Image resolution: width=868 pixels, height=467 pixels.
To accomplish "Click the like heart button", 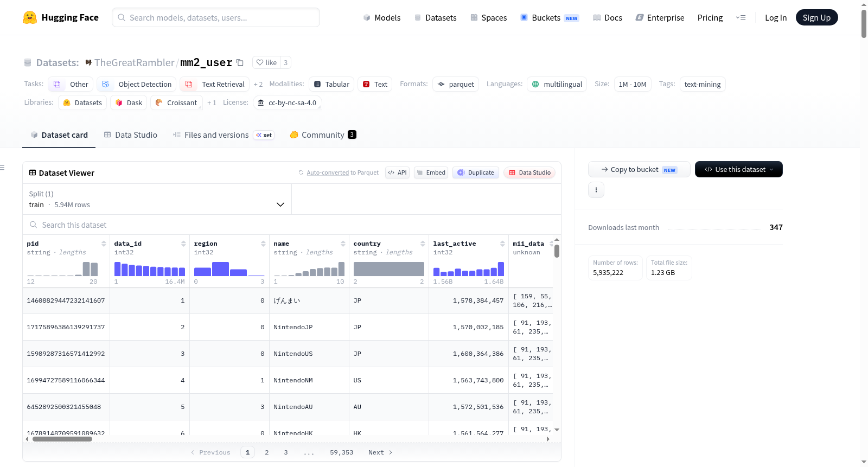I will (x=266, y=62).
